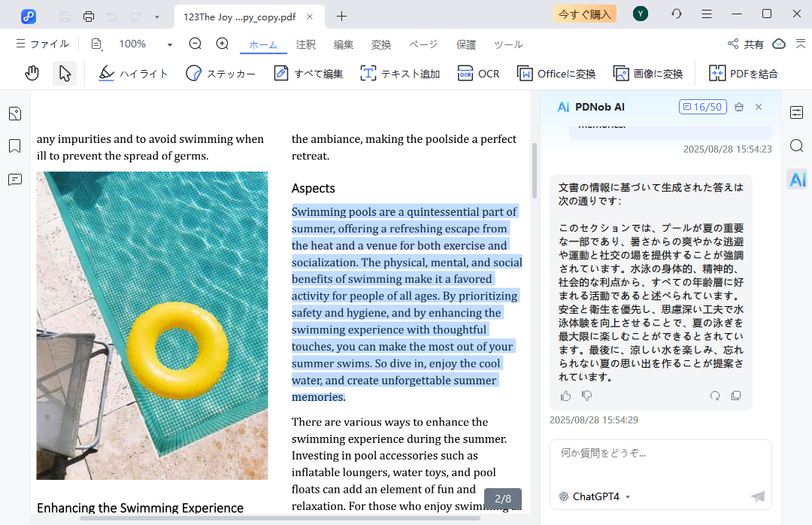
Task: Give thumbs up on the AI answer
Action: click(x=565, y=396)
